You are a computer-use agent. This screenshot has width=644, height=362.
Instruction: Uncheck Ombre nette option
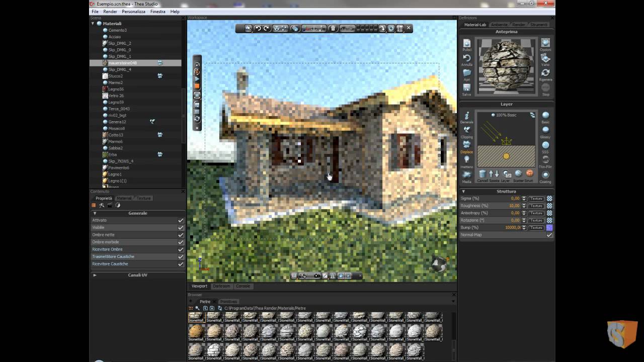point(181,235)
